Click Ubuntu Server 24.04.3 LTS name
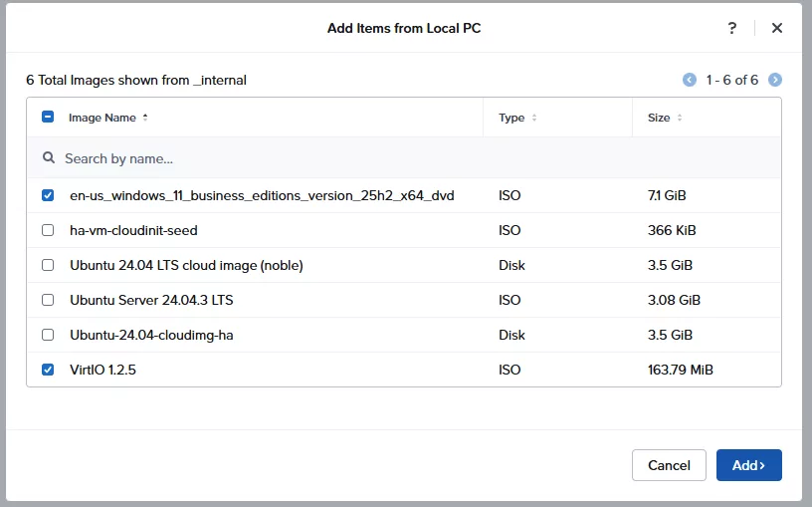 click(151, 300)
